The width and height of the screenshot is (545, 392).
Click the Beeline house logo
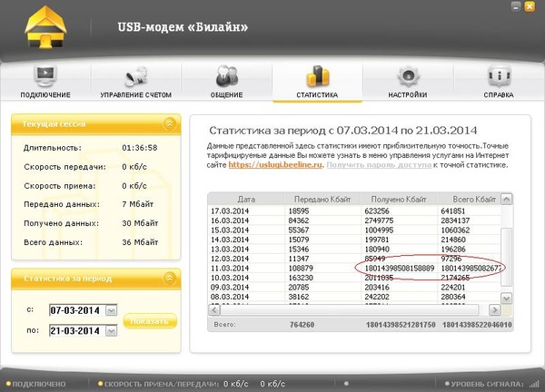tap(45, 27)
